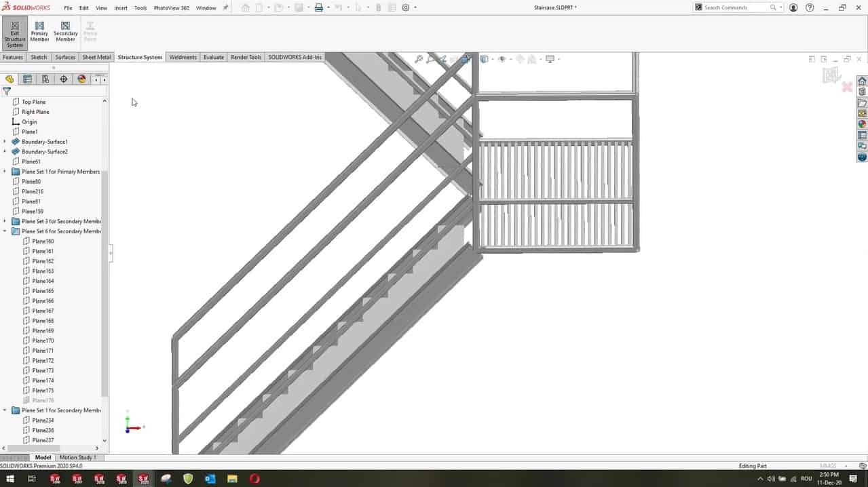This screenshot has width=868, height=487.
Task: Open the Insert menu
Action: [121, 8]
